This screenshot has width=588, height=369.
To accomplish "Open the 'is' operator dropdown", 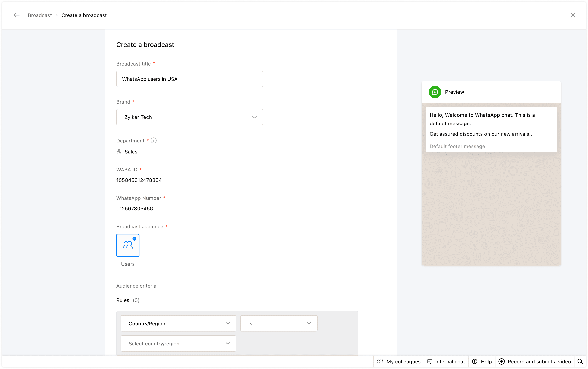I will [x=279, y=323].
